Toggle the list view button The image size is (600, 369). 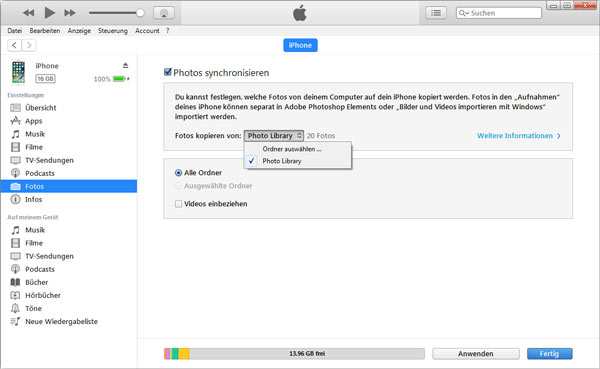436,13
